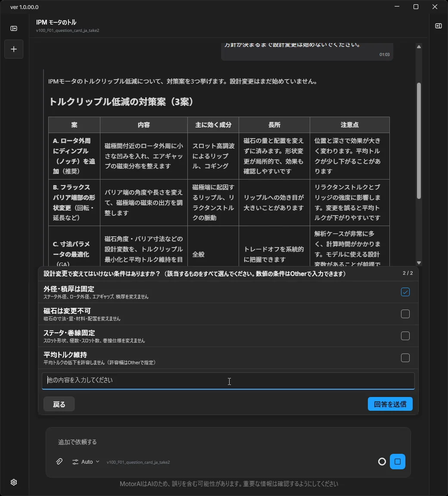Toggle the left sidebar panel icon
This screenshot has height=496, width=448.
click(x=14, y=28)
